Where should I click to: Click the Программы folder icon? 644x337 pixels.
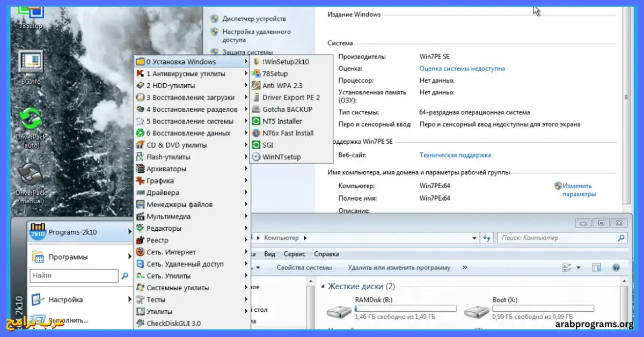[38, 257]
